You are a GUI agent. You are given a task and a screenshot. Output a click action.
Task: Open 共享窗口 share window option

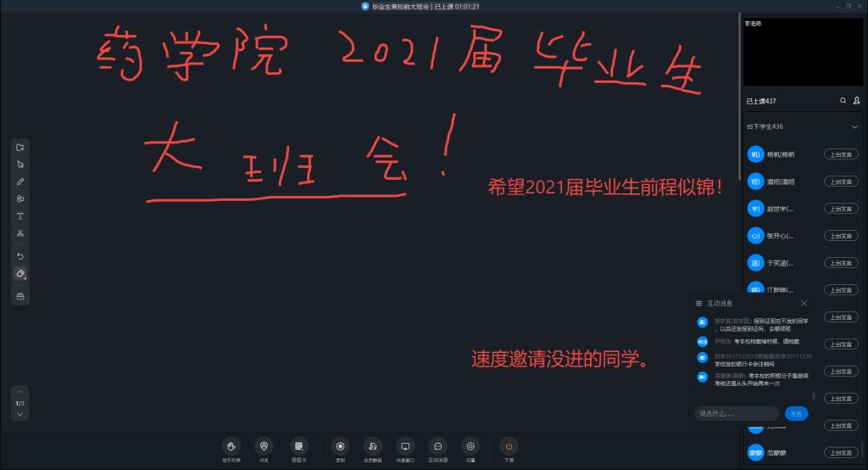point(405,446)
